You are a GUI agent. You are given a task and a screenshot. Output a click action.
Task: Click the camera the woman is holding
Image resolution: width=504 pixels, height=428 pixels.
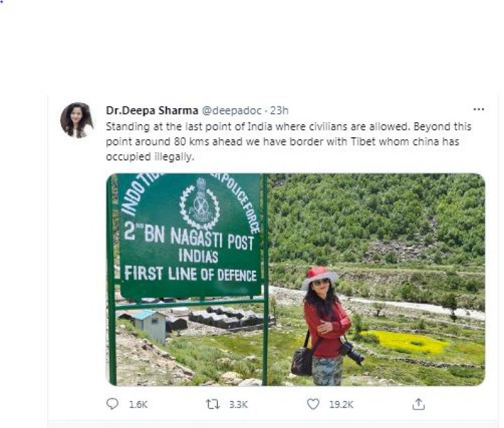353,352
